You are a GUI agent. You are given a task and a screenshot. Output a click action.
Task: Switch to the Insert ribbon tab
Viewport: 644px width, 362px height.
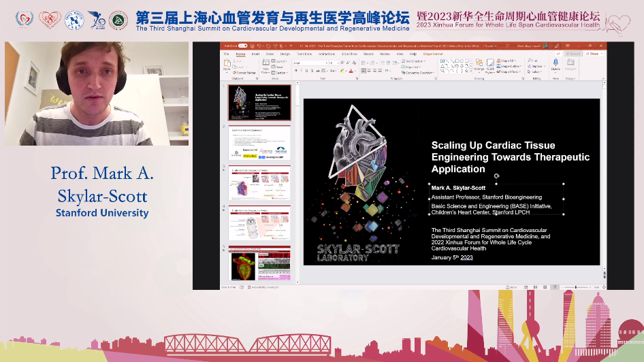pyautogui.click(x=255, y=53)
